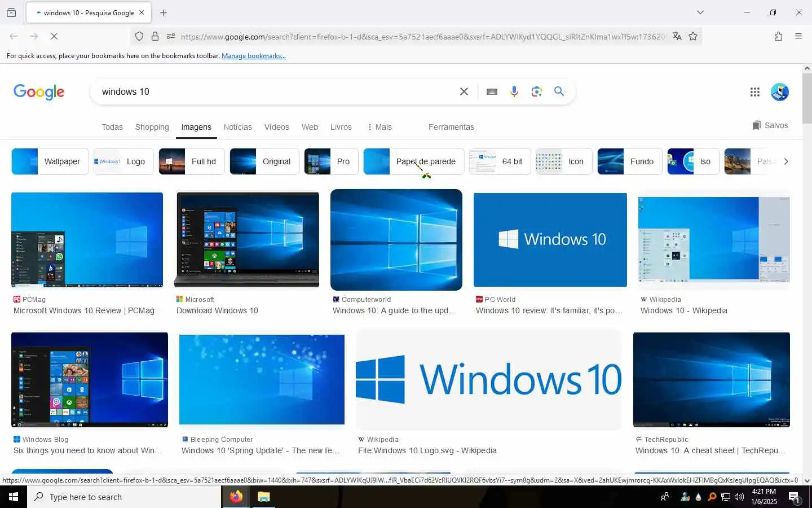Show more filter chips with right arrow
Screen dimensions: 812x508
click(785, 161)
